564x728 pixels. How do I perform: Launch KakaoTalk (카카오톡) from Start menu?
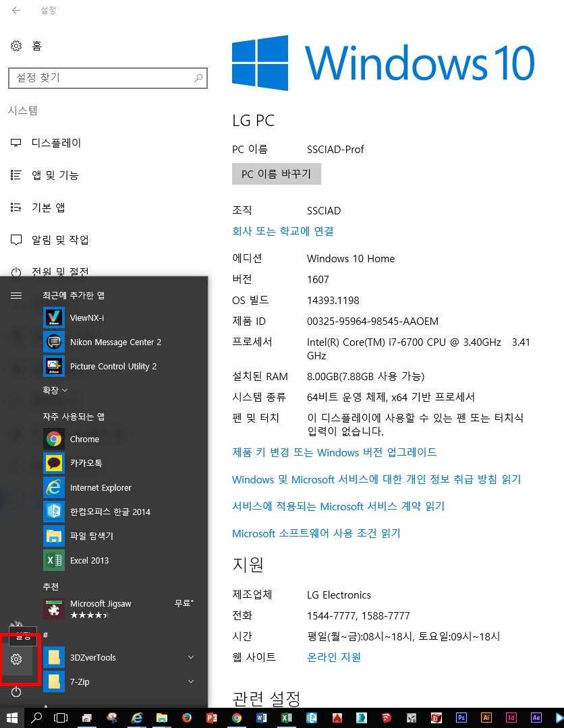coord(86,463)
